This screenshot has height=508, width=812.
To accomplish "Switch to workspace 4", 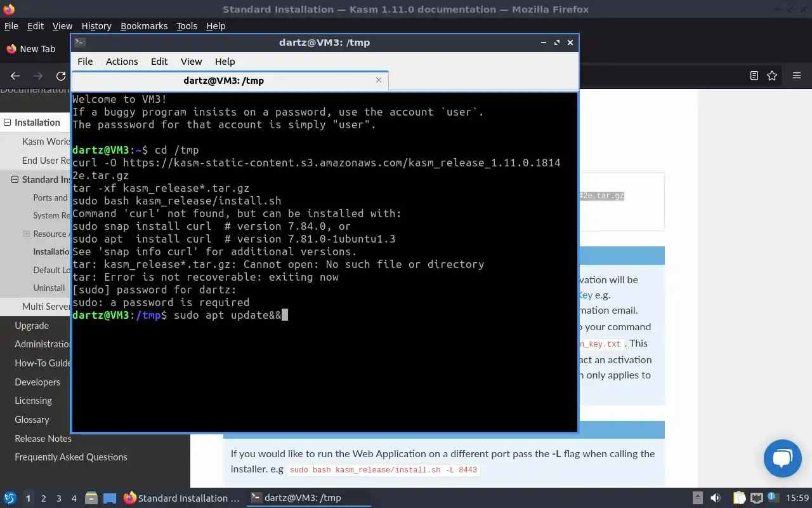I will (74, 498).
